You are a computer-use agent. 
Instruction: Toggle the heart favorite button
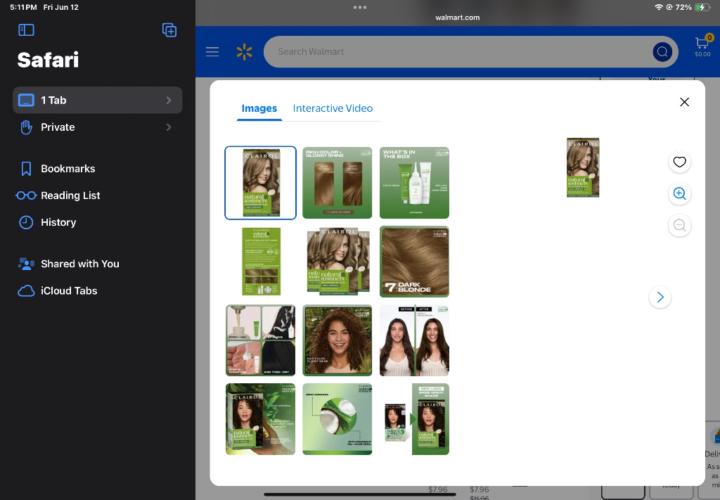pos(680,162)
